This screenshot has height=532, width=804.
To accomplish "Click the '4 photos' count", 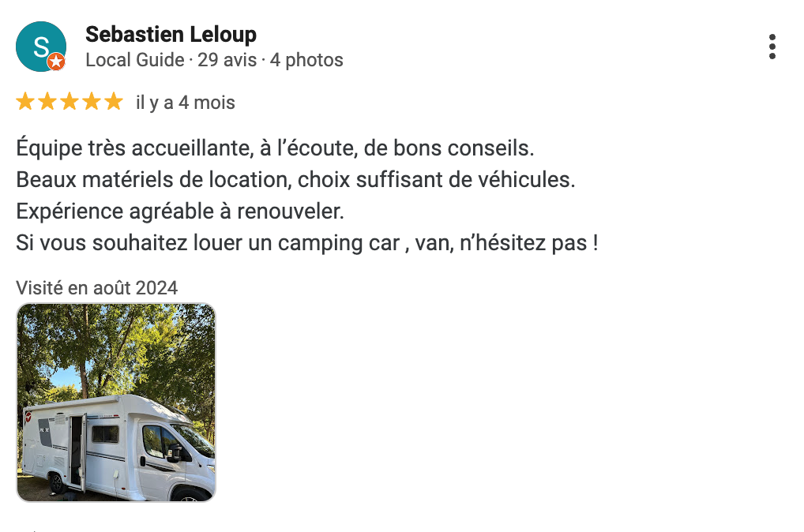I will [307, 59].
